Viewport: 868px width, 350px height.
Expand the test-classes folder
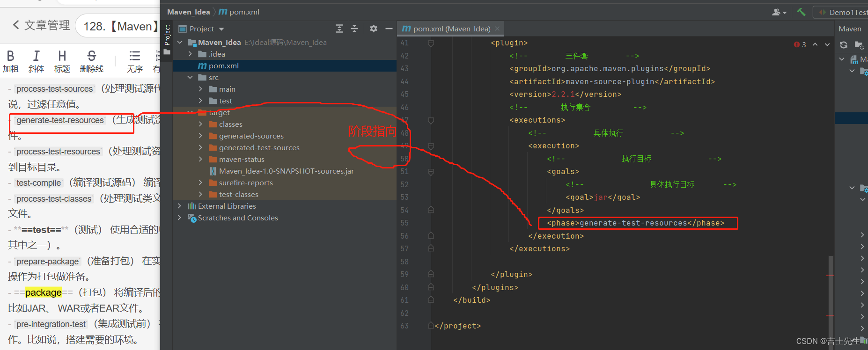(200, 195)
